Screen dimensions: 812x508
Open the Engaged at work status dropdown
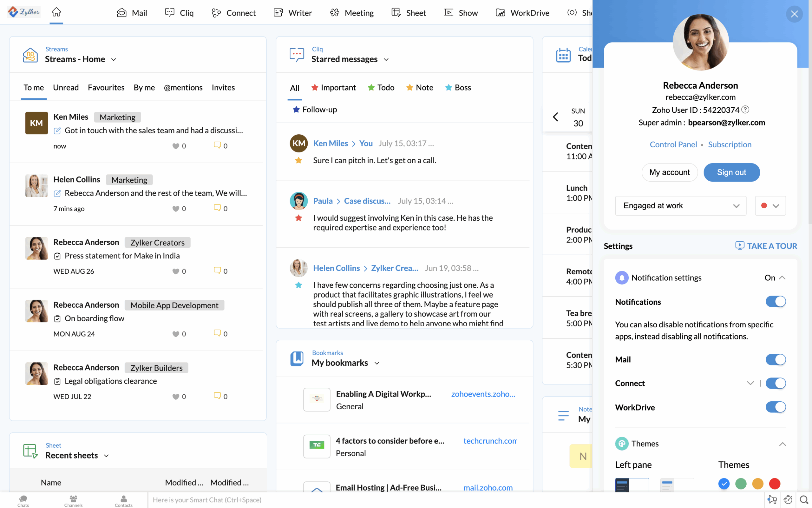pos(680,206)
